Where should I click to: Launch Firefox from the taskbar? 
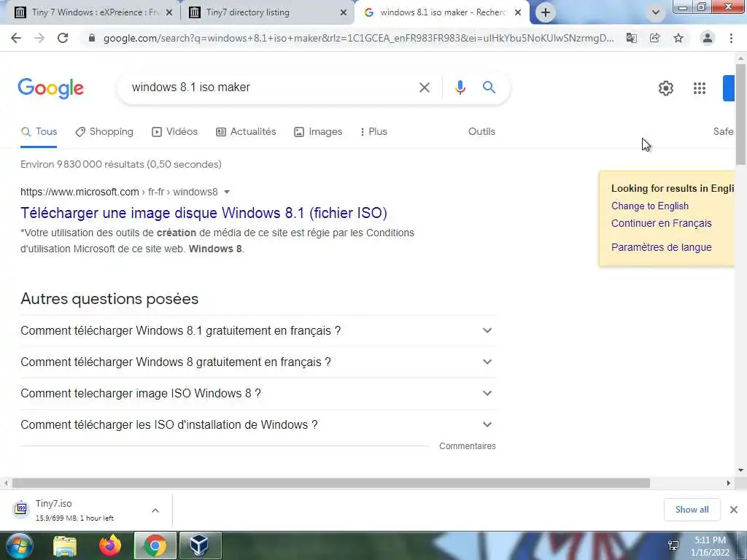pos(110,546)
